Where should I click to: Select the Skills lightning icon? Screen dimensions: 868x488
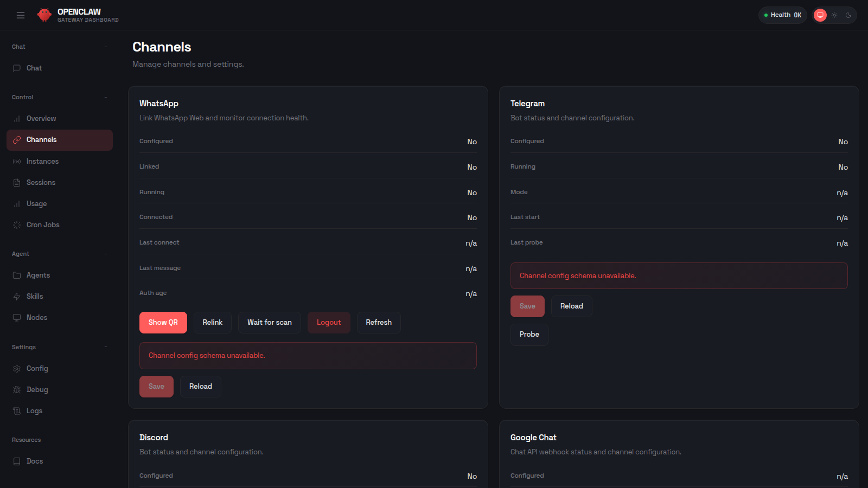17,296
